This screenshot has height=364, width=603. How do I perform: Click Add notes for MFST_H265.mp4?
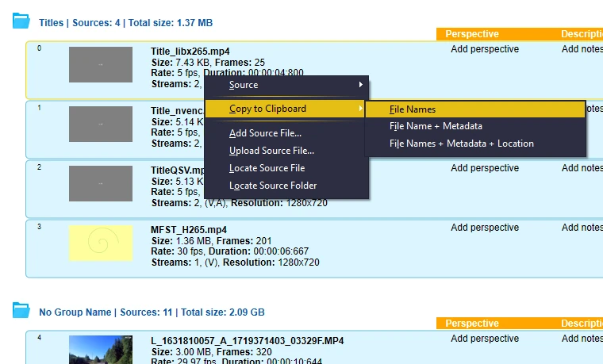[x=582, y=228]
